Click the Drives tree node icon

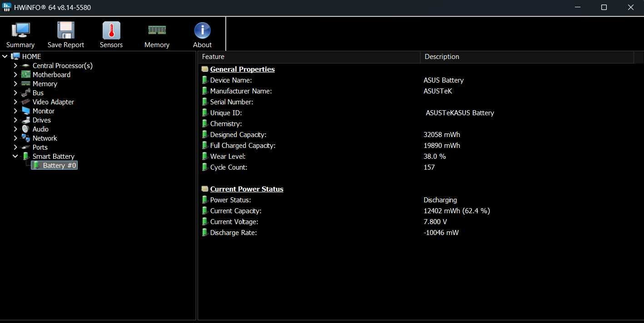26,120
